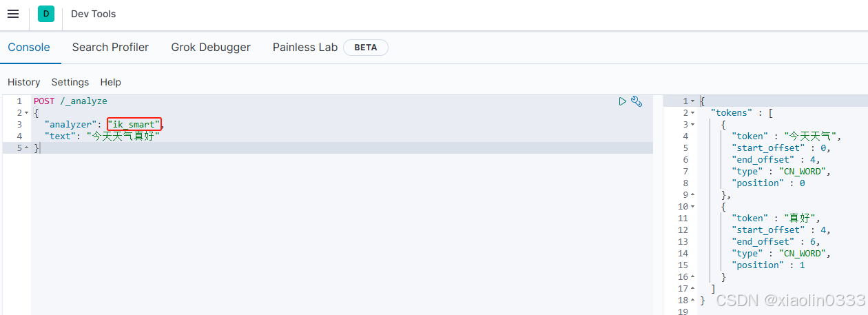Viewport: 868px width, 315px height.
Task: Click the green D space avatar
Action: tap(45, 14)
